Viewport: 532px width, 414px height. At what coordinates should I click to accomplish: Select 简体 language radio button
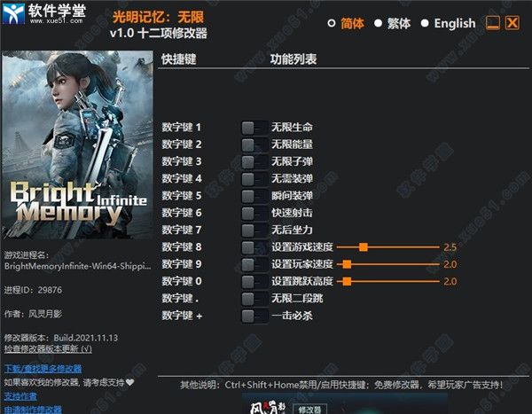coord(332,23)
